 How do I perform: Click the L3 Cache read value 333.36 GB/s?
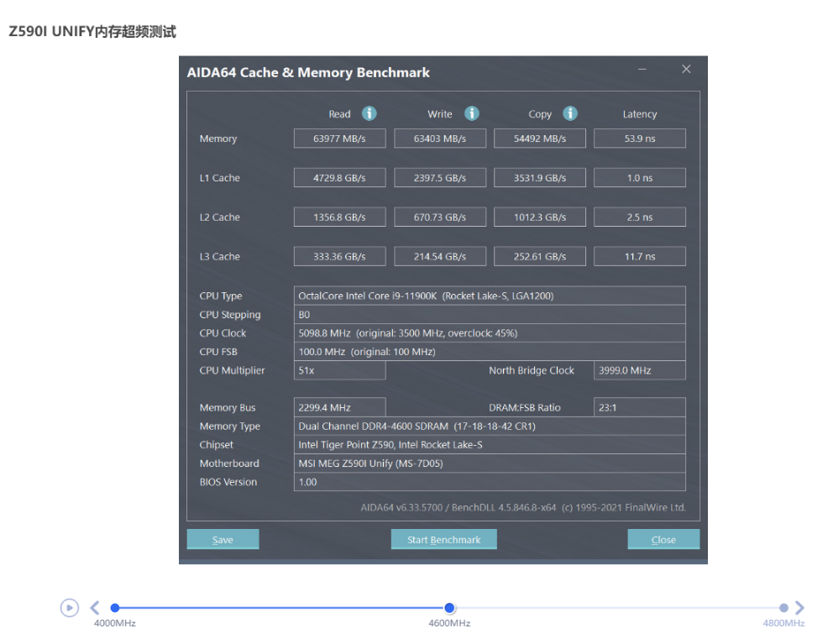(x=339, y=257)
